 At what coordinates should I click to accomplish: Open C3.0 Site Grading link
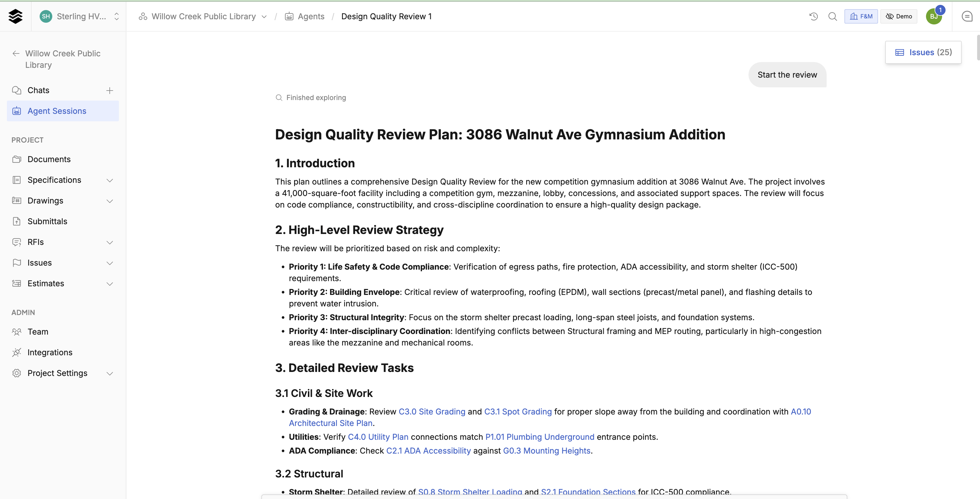point(432,411)
